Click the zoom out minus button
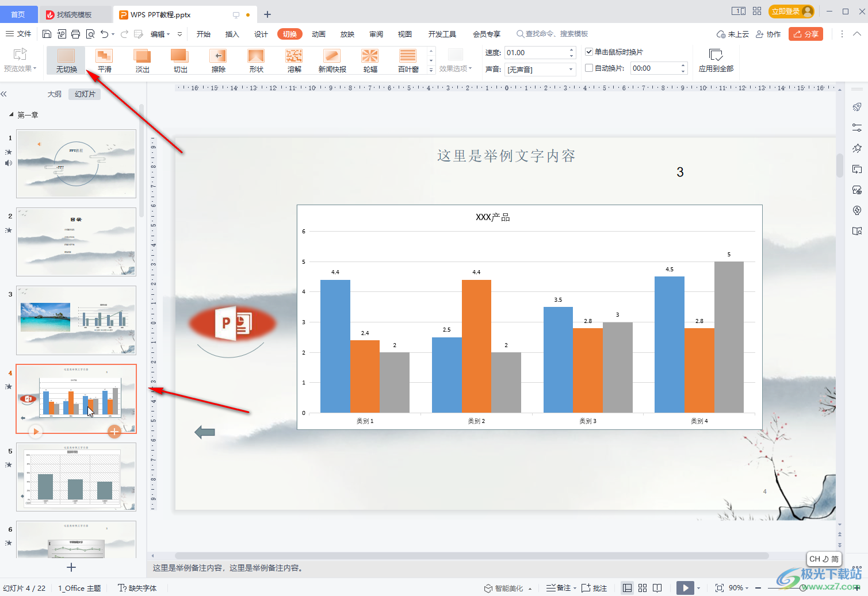This screenshot has height=596, width=868. tap(758, 588)
